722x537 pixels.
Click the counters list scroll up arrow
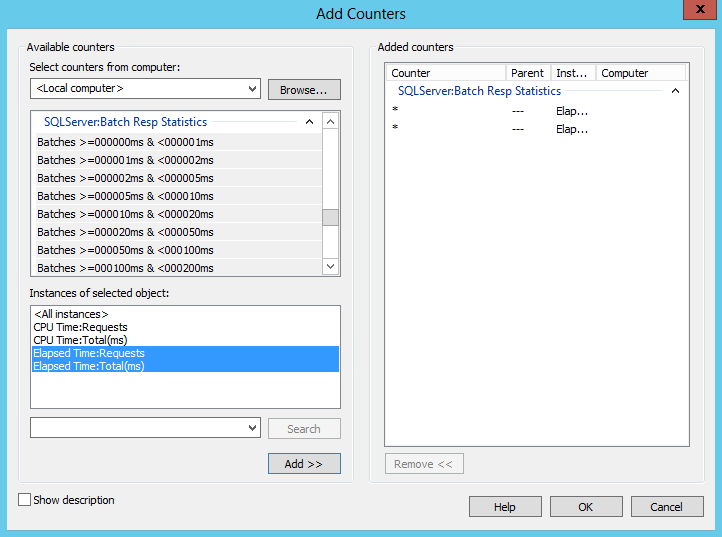point(330,122)
